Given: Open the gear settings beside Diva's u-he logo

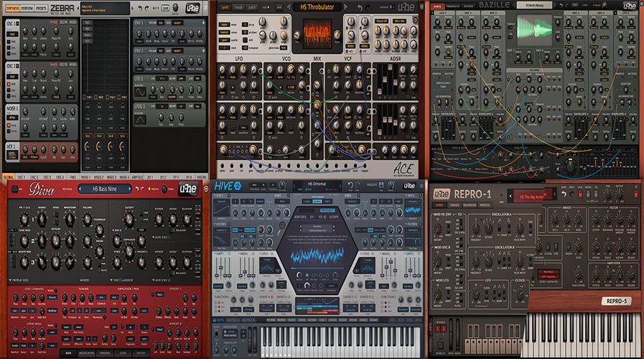Looking at the screenshot, I should pyautogui.click(x=206, y=189).
